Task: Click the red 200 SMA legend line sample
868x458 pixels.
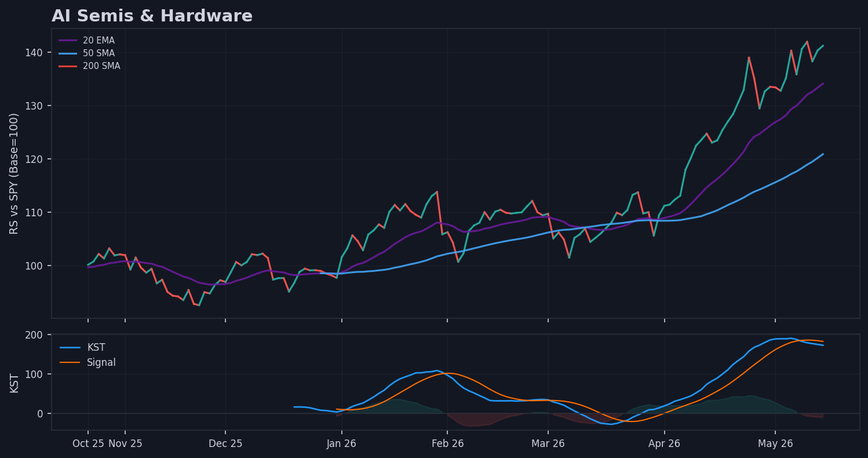Action: tap(68, 66)
